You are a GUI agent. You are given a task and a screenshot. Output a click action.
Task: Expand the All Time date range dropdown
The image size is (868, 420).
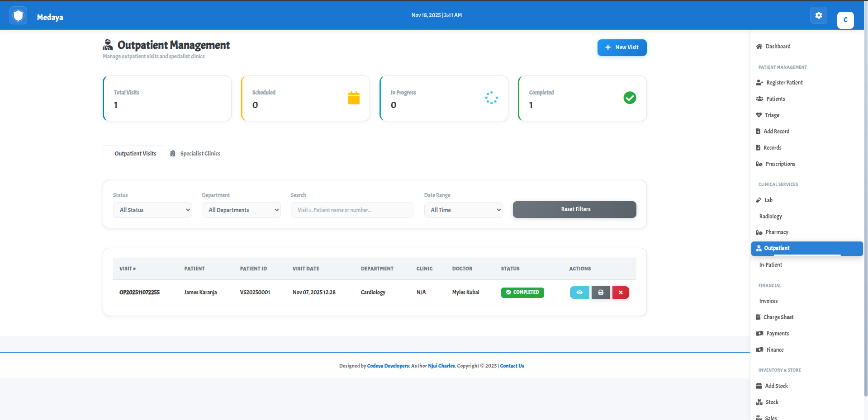coord(463,210)
